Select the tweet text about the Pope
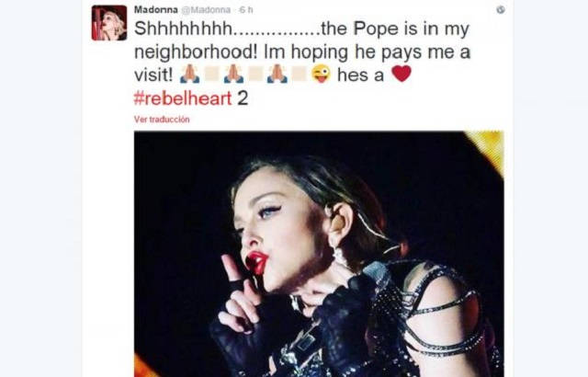588x377 pixels. pos(302,63)
